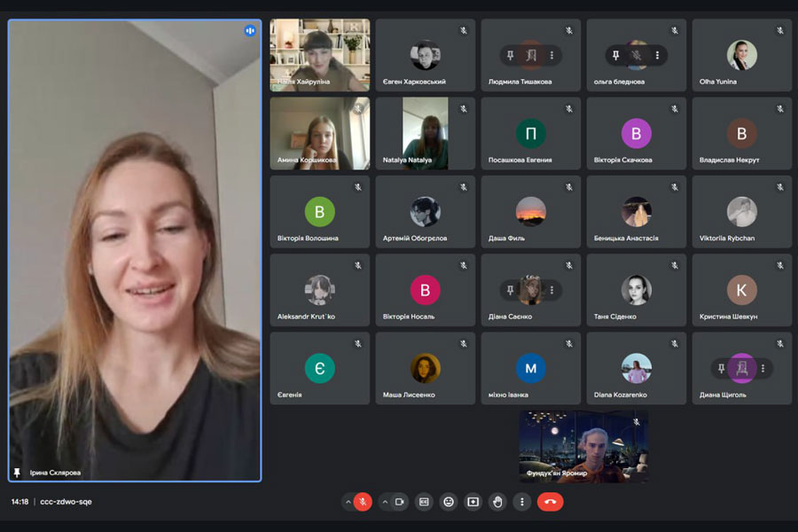Select Амина Коршикова's video tile
Image resolution: width=798 pixels, height=532 pixels.
(x=319, y=133)
